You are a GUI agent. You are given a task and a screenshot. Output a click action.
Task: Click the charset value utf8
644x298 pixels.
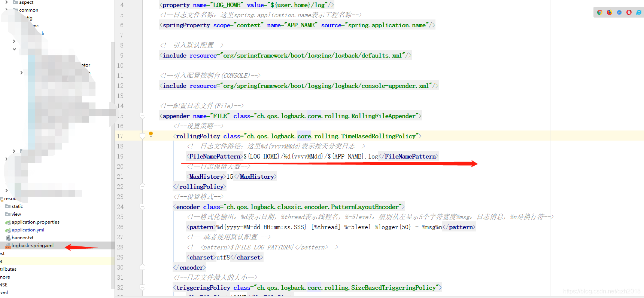coord(223,257)
